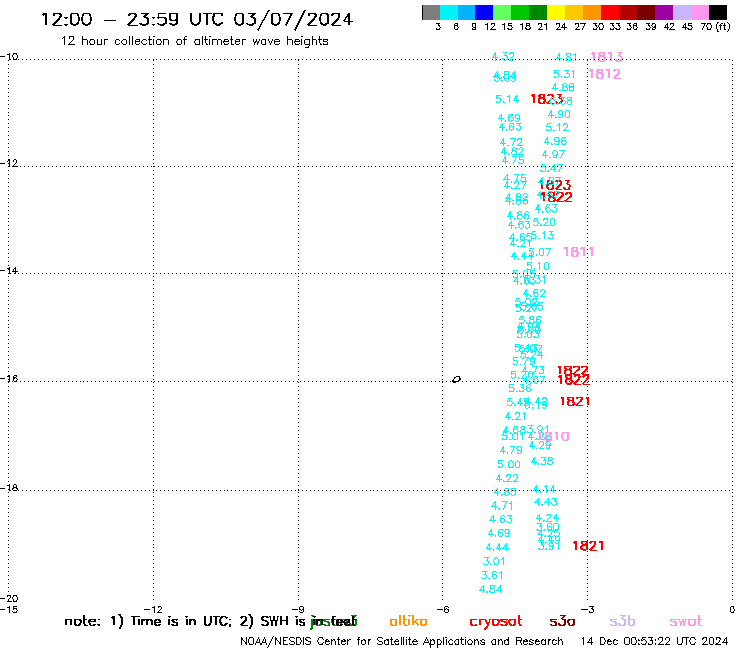This screenshot has height=650, width=740.
Task: Click the wave height value '5.12'
Action: (557, 127)
